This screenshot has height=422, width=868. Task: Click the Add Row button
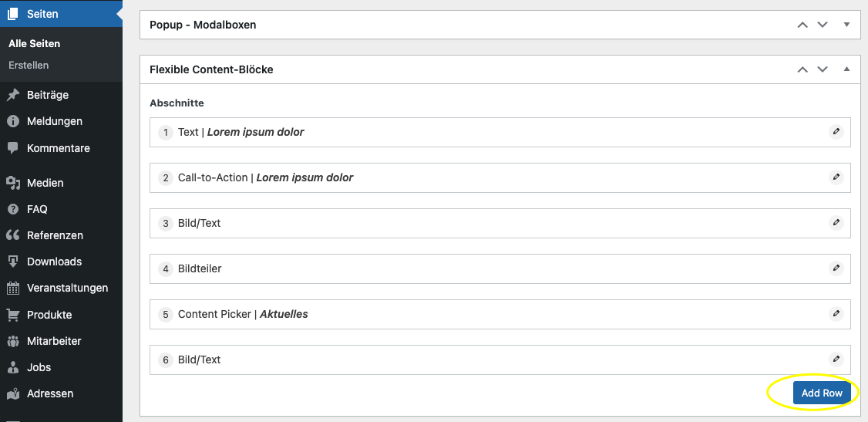tap(822, 393)
